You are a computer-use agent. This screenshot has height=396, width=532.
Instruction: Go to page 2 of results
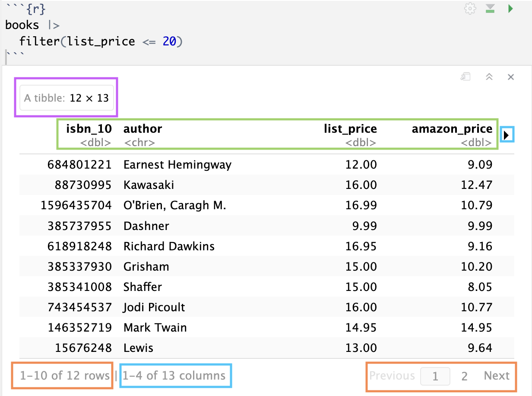click(x=464, y=376)
